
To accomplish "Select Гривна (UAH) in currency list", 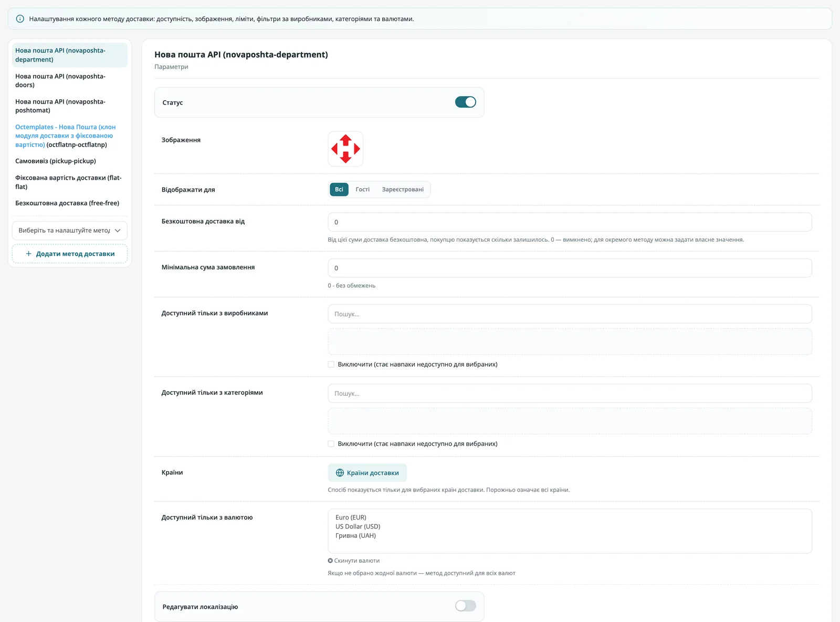I will (355, 536).
